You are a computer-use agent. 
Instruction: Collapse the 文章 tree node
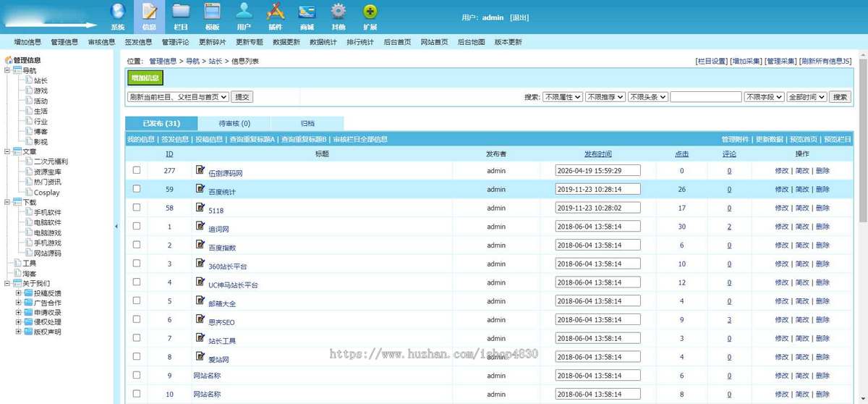pos(8,151)
